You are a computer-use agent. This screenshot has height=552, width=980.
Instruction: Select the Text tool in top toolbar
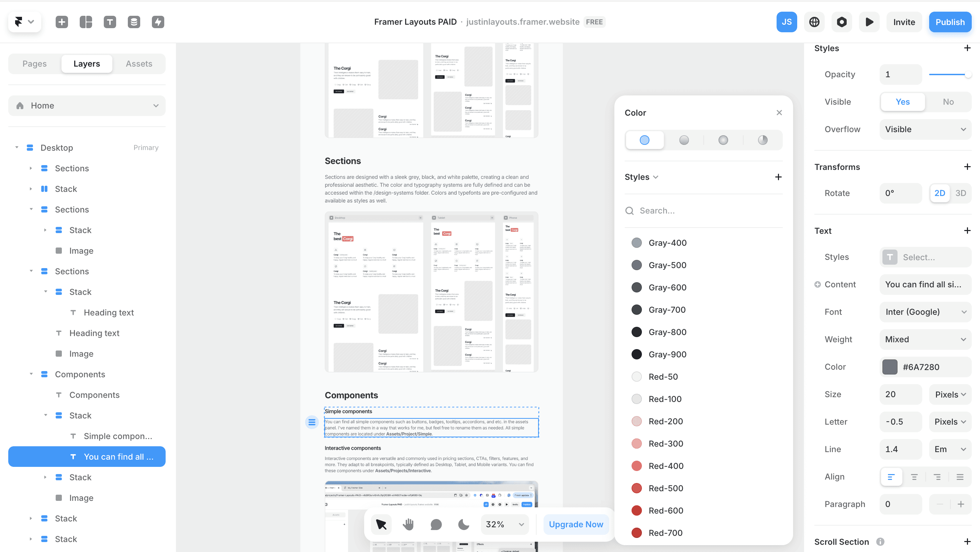click(x=110, y=22)
